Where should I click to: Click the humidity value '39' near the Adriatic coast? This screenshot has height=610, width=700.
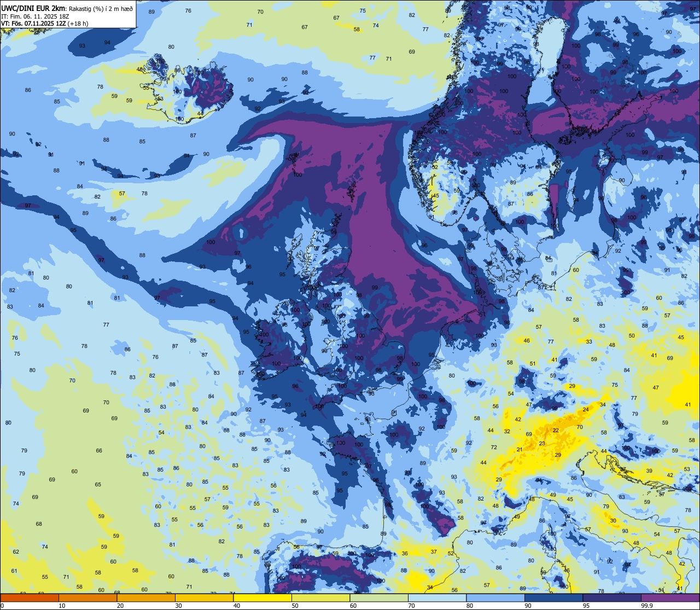649,470
